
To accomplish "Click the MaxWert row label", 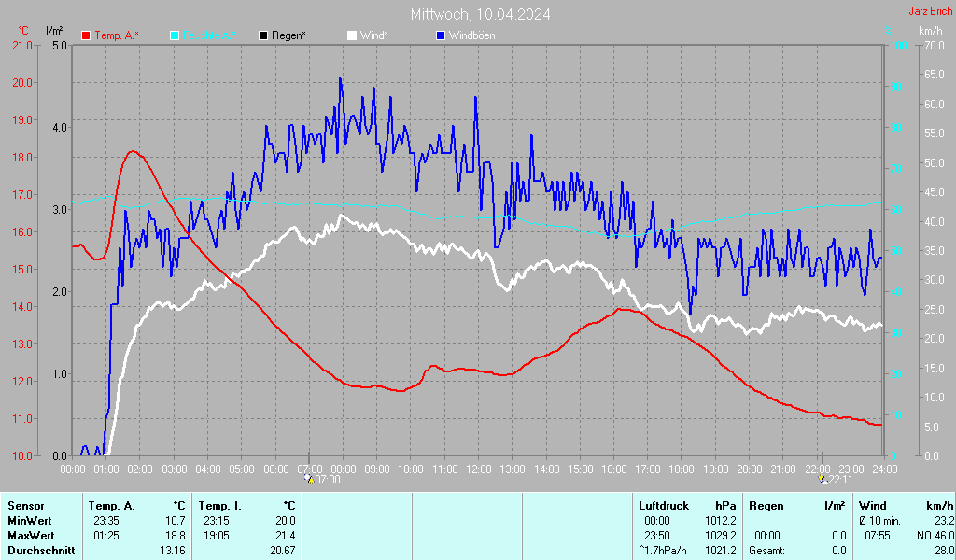I will click(31, 536).
